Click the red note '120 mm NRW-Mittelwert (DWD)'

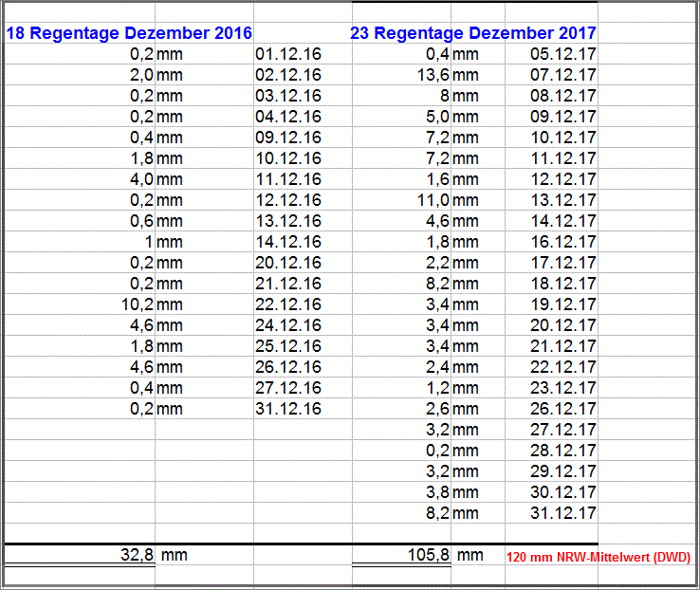coord(599,558)
